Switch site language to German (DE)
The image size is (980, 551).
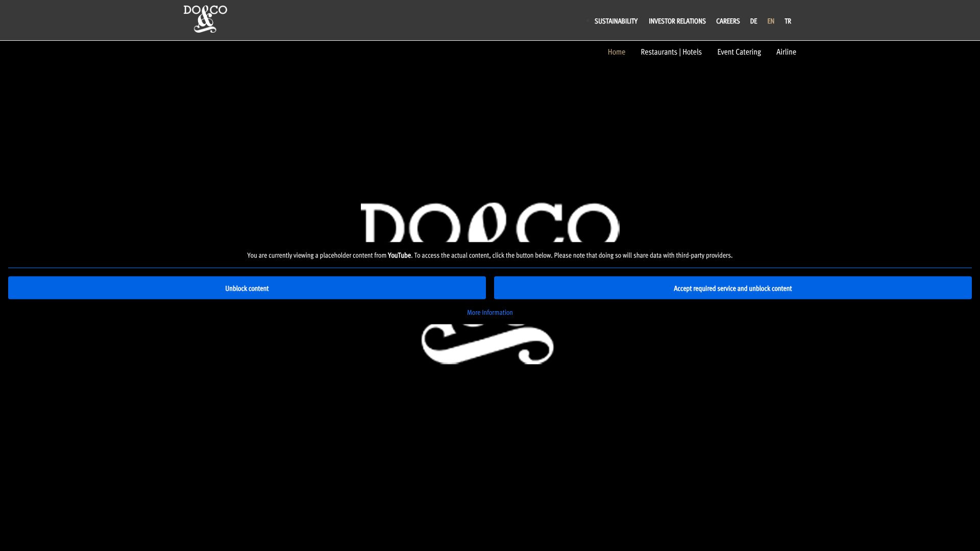pyautogui.click(x=753, y=21)
